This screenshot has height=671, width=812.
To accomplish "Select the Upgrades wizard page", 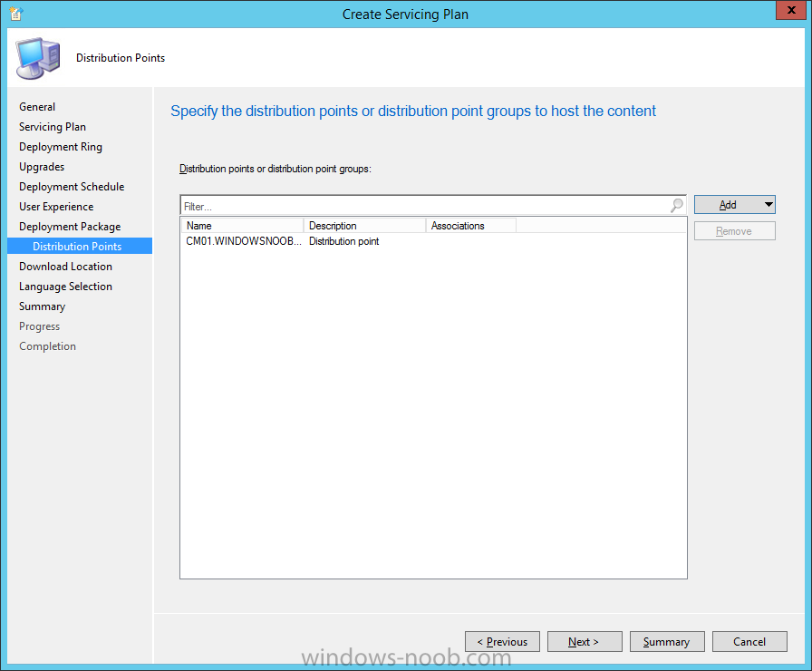I will tap(42, 167).
